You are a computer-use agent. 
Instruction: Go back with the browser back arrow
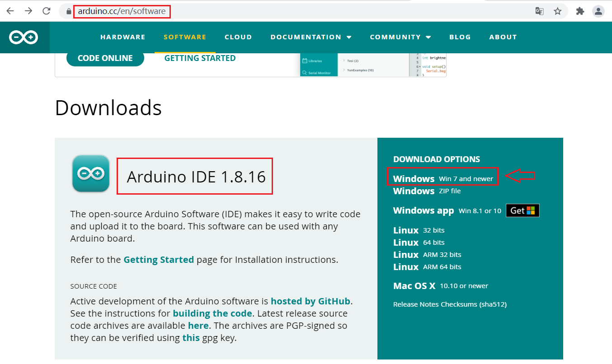10,11
